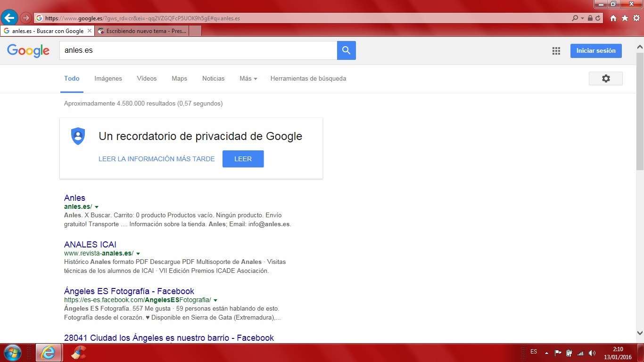This screenshot has width=644, height=362.
Task: Click the volume speaker tray icon
Action: [592, 353]
